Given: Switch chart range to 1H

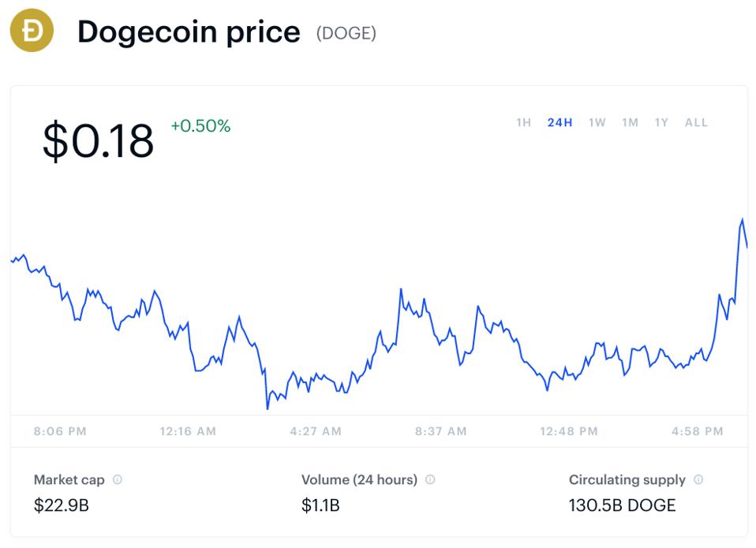Looking at the screenshot, I should 524,123.
